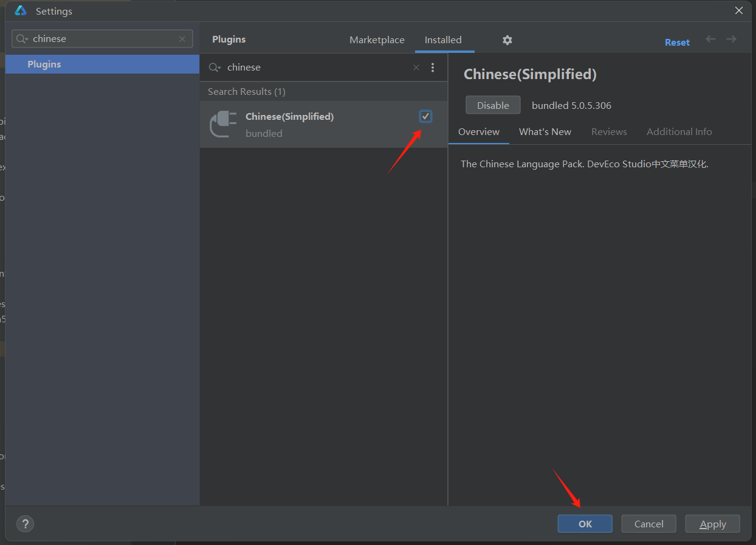Click the Cancel button
756x545 pixels.
649,524
